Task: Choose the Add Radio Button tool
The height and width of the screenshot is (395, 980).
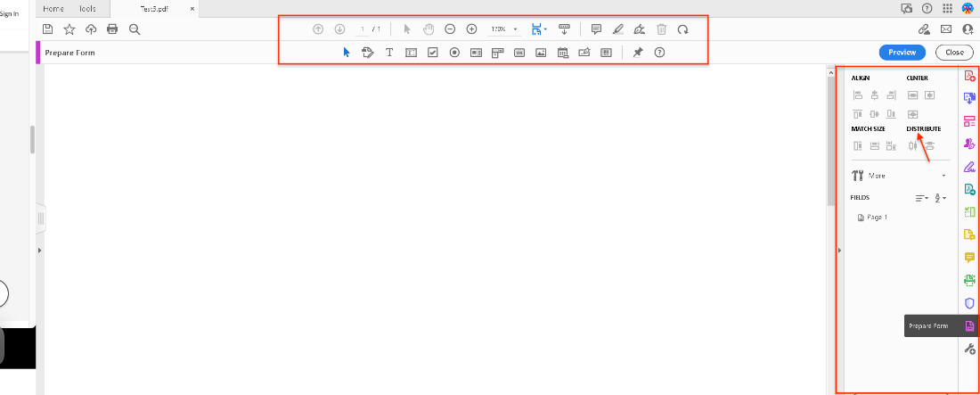Action: (x=454, y=53)
